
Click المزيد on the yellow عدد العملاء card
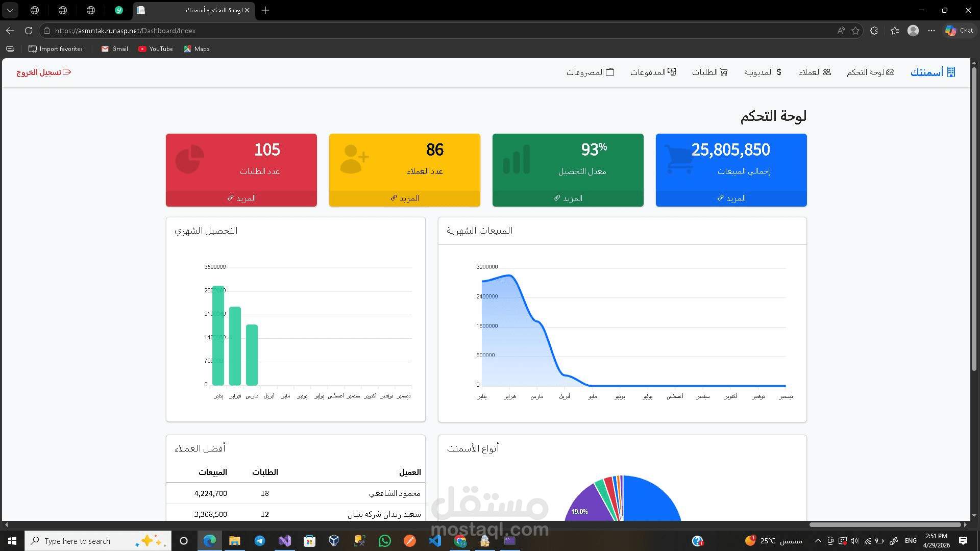(405, 198)
